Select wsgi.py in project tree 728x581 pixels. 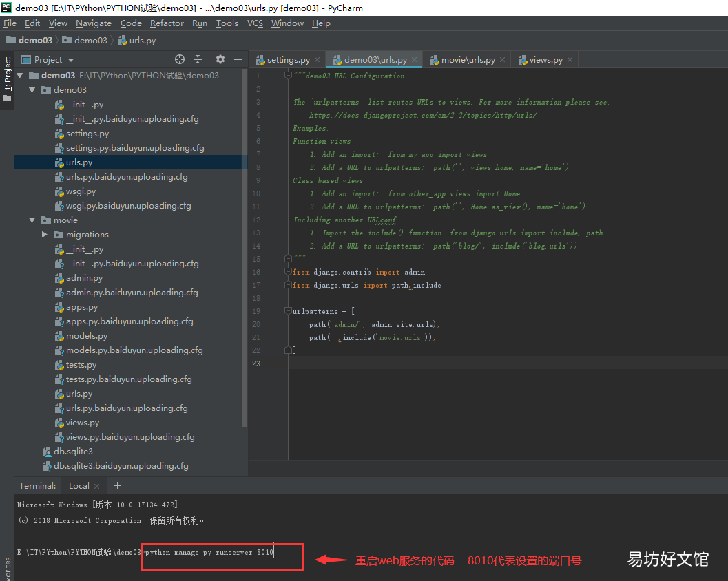coord(81,191)
